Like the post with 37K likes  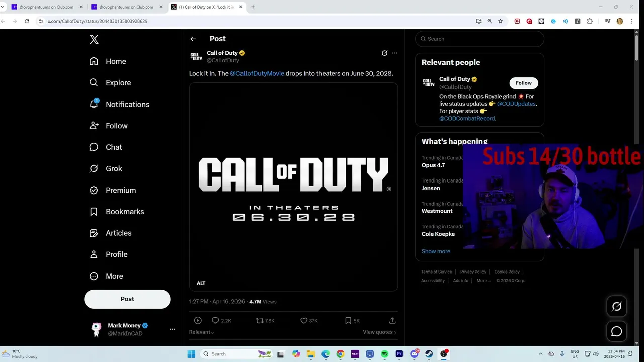click(x=309, y=320)
